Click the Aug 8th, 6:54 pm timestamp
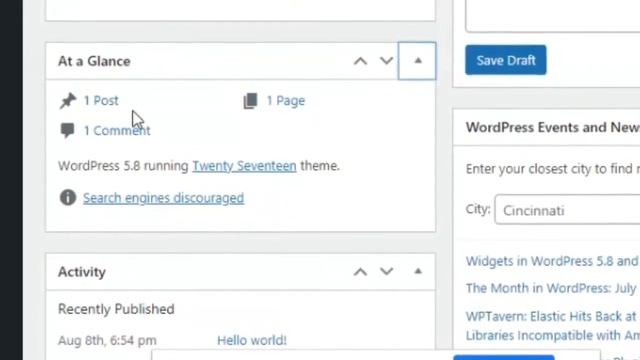Viewport: 640px width, 360px height. (107, 340)
